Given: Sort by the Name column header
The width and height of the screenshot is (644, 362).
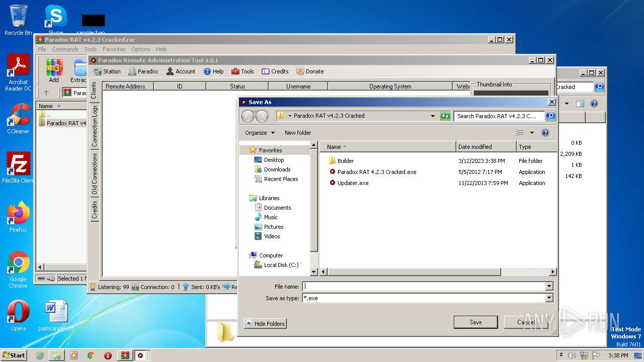Looking at the screenshot, I should 388,147.
